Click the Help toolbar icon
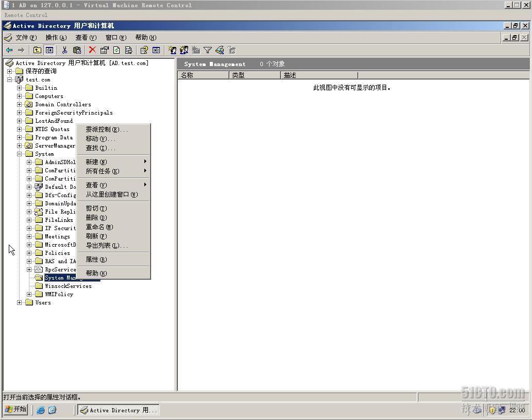 (x=144, y=50)
